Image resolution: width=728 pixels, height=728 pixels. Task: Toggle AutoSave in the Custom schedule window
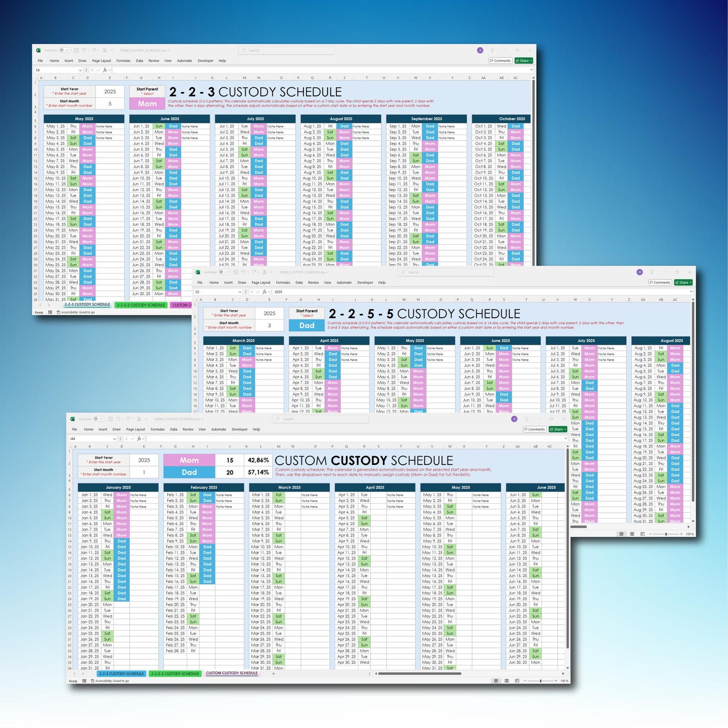99,419
